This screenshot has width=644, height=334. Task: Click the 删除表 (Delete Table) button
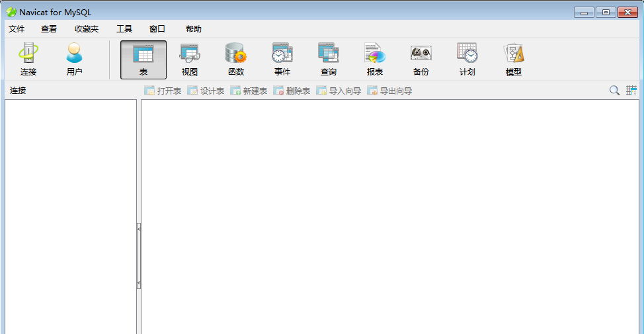292,91
